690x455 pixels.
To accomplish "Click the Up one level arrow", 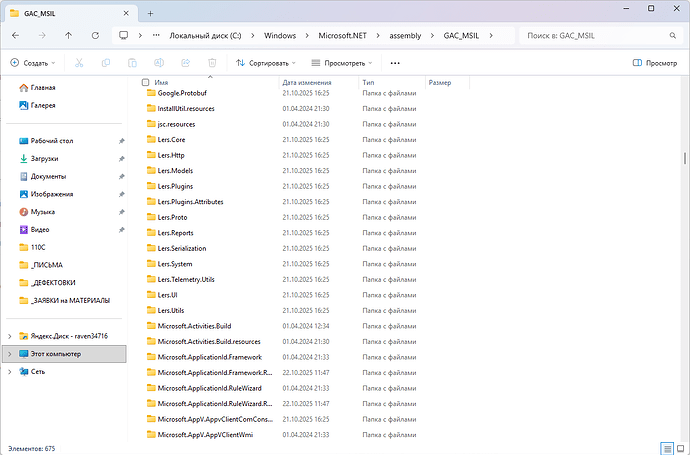I will [x=68, y=35].
